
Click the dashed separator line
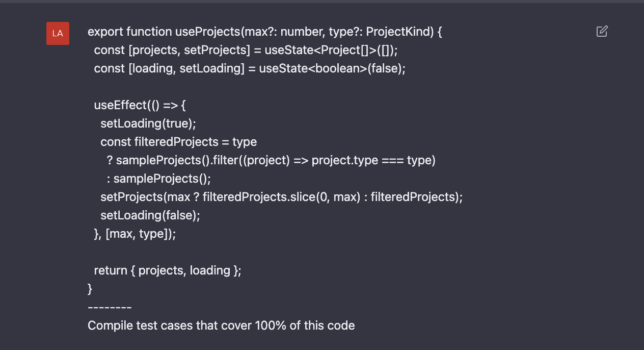pyautogui.click(x=110, y=307)
